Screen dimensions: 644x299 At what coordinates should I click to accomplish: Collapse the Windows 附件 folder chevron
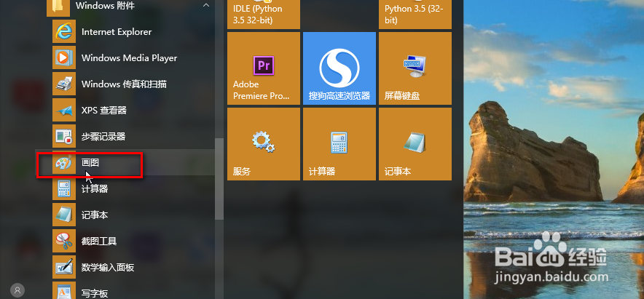(x=206, y=6)
